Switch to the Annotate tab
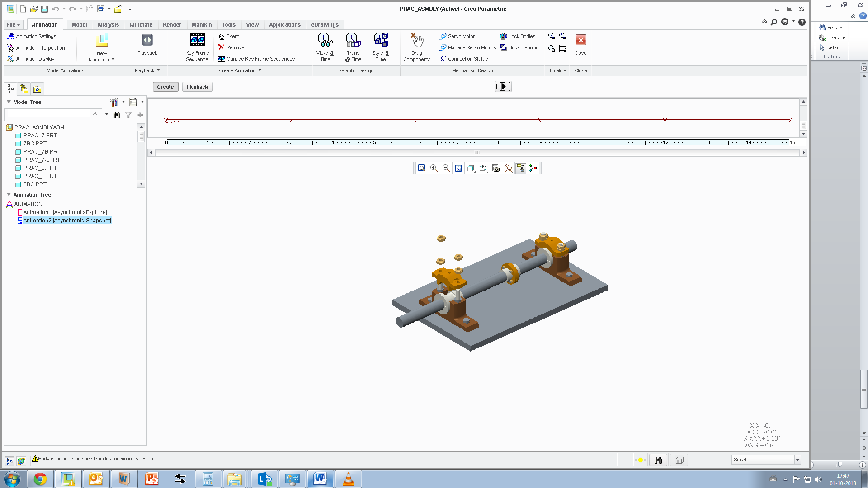This screenshot has width=868, height=488. tap(141, 25)
